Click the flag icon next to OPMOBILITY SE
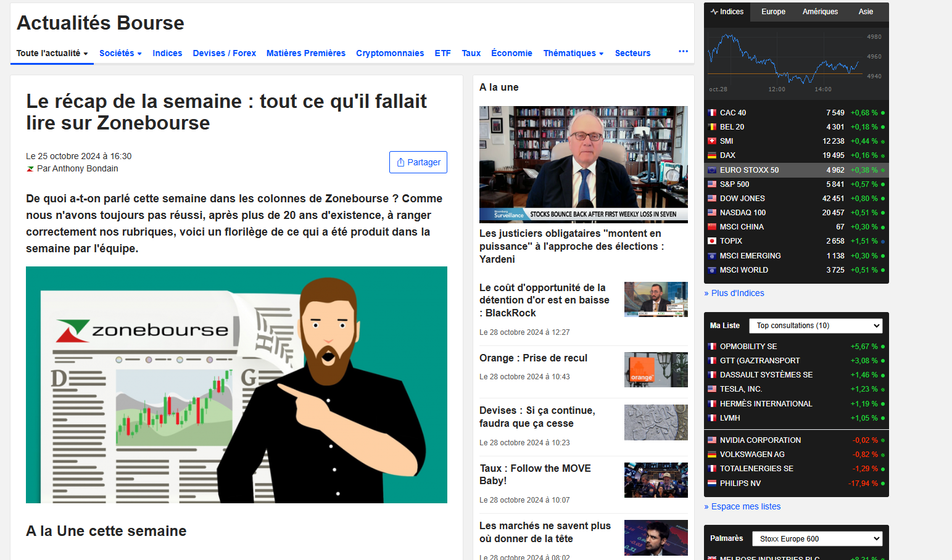The width and height of the screenshot is (952, 560). click(x=712, y=347)
